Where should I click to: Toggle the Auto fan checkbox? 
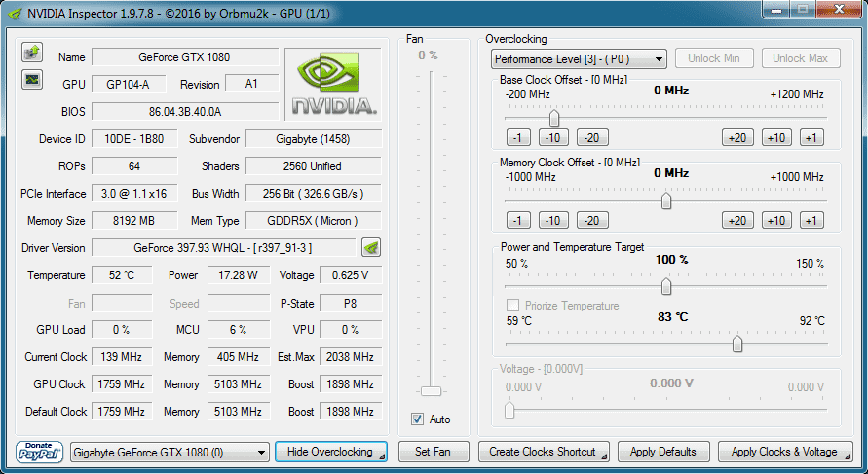[417, 419]
